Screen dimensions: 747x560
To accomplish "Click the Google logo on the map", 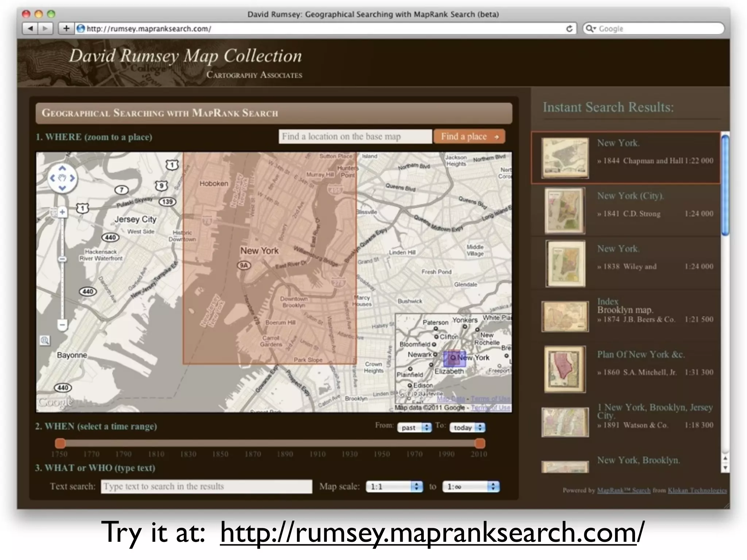I will pyautogui.click(x=55, y=402).
